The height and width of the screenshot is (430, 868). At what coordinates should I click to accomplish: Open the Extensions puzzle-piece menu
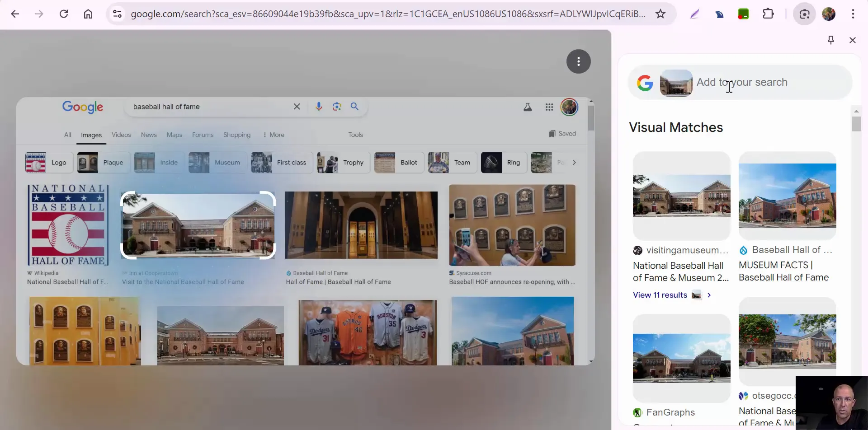tap(768, 14)
